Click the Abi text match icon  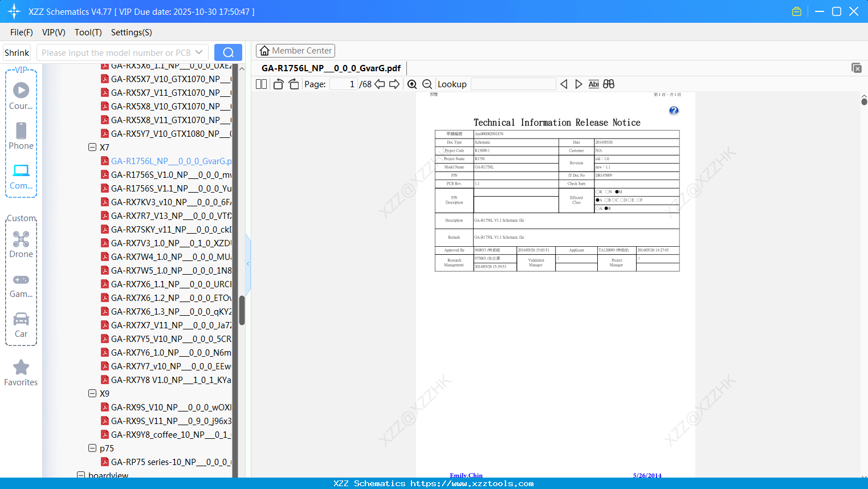[593, 84]
